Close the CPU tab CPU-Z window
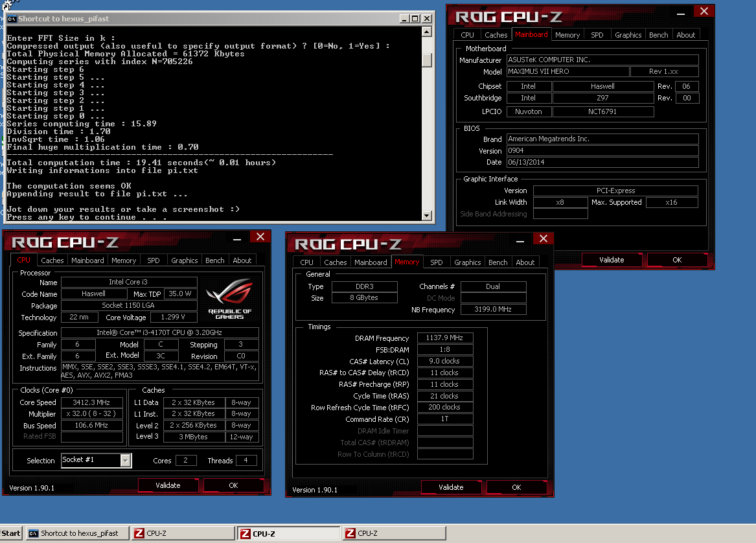Image resolution: width=756 pixels, height=543 pixels. pyautogui.click(x=260, y=237)
